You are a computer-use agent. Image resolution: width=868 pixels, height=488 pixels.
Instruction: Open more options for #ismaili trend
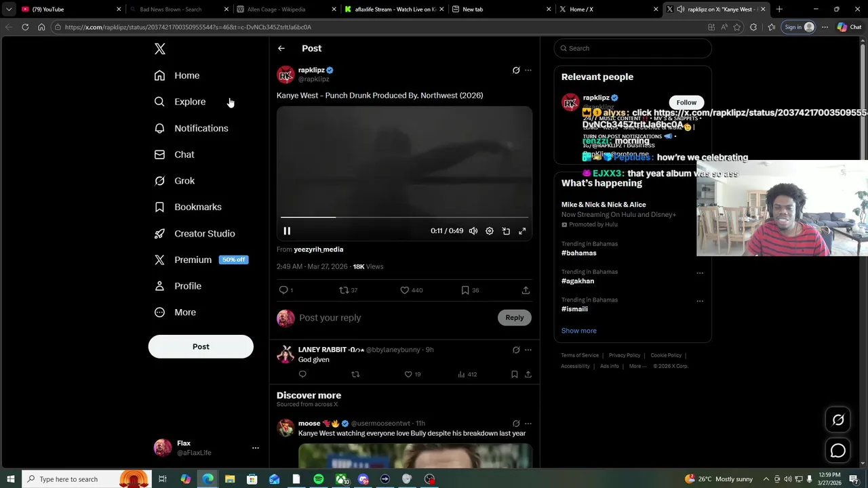coord(700,301)
